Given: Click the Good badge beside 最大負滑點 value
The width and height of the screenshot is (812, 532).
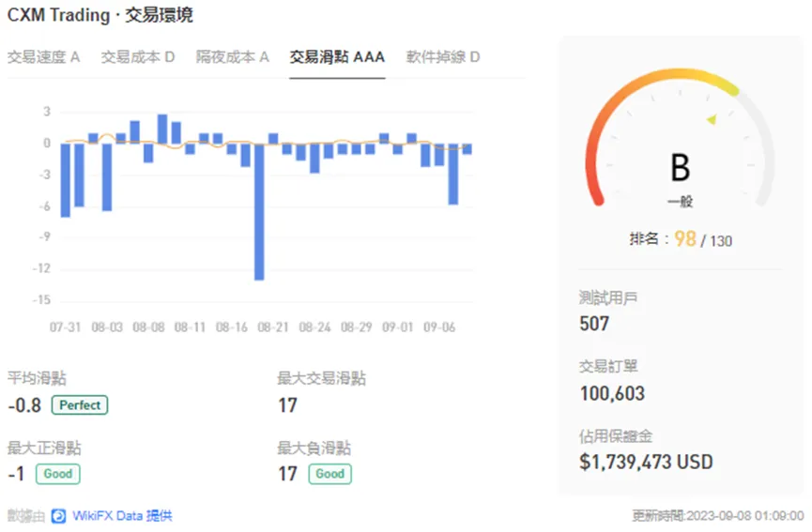Looking at the screenshot, I should 329,474.
